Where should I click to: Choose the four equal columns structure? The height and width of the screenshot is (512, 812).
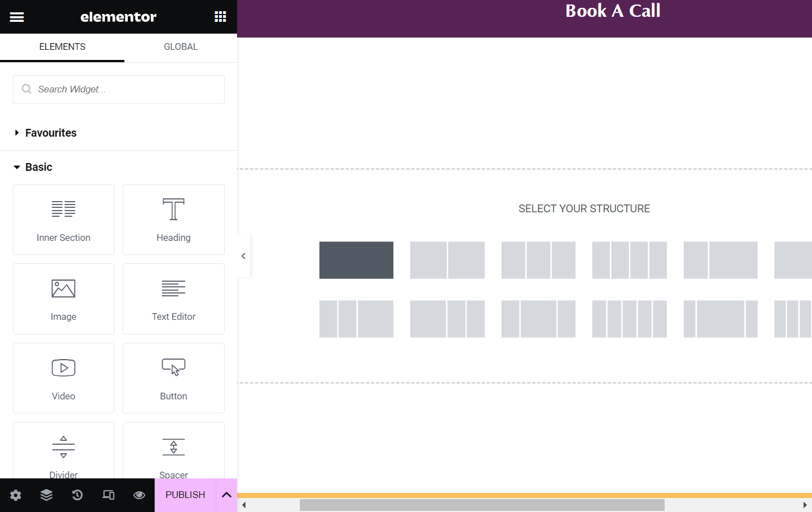click(629, 260)
